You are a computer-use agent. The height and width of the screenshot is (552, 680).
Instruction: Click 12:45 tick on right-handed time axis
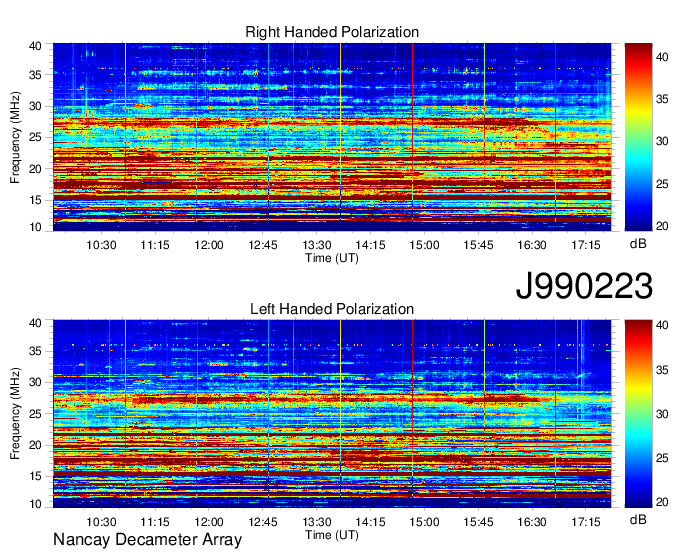click(263, 245)
